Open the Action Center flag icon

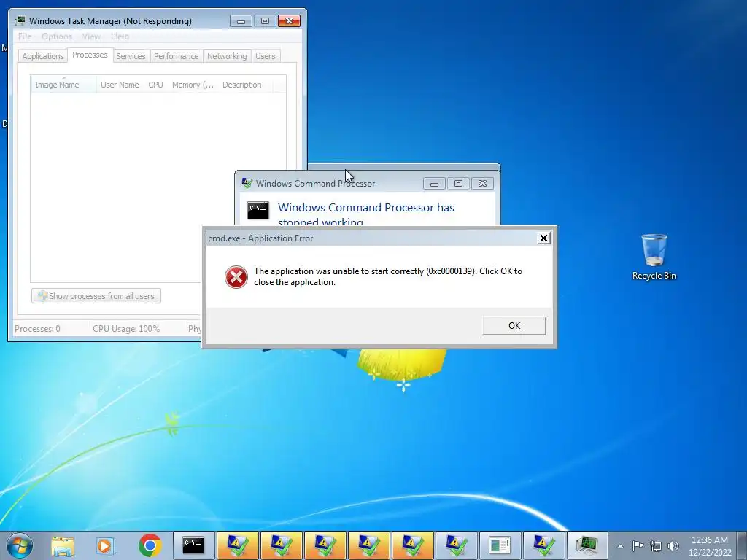638,545
